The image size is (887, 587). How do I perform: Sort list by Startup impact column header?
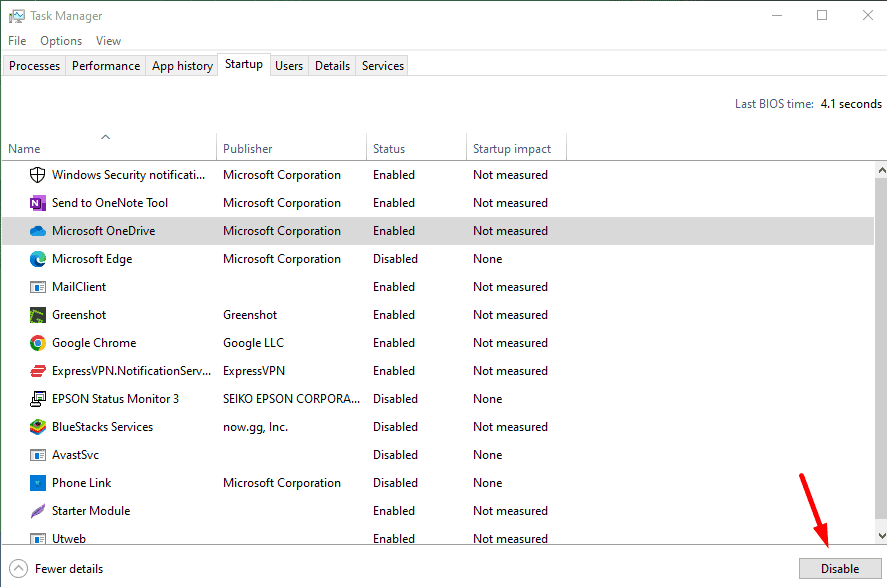tap(516, 147)
